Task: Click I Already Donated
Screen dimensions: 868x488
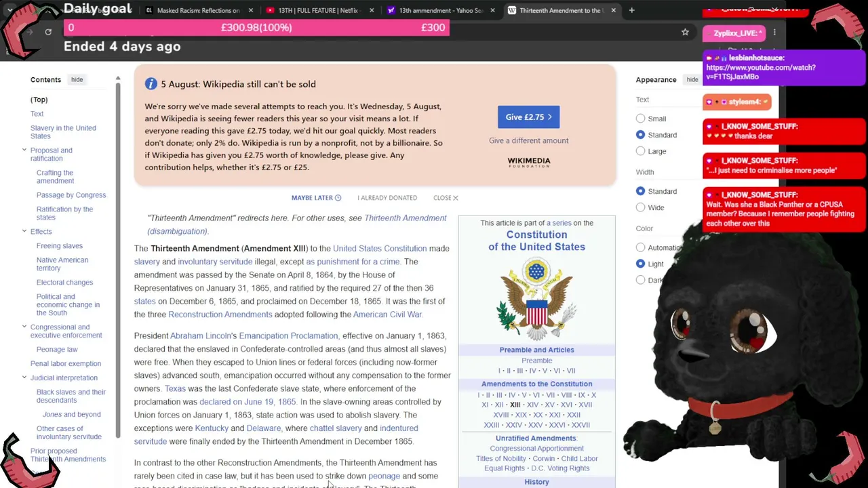Action: (x=387, y=198)
